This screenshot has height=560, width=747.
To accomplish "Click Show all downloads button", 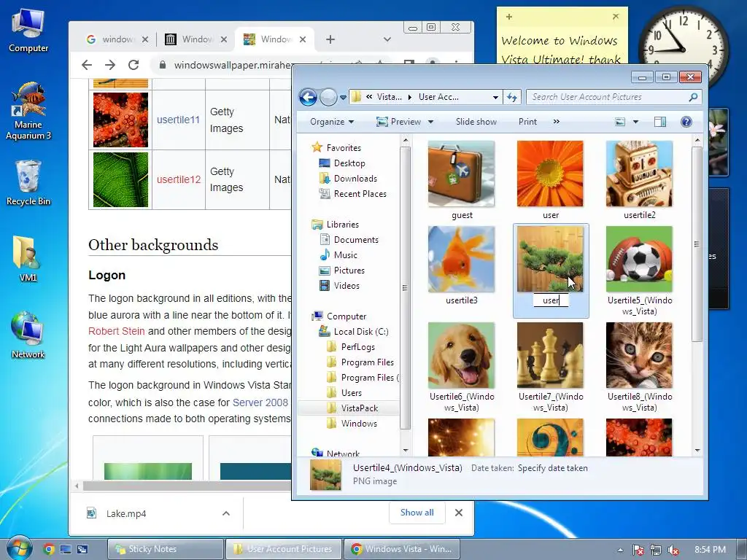I will pyautogui.click(x=417, y=513).
